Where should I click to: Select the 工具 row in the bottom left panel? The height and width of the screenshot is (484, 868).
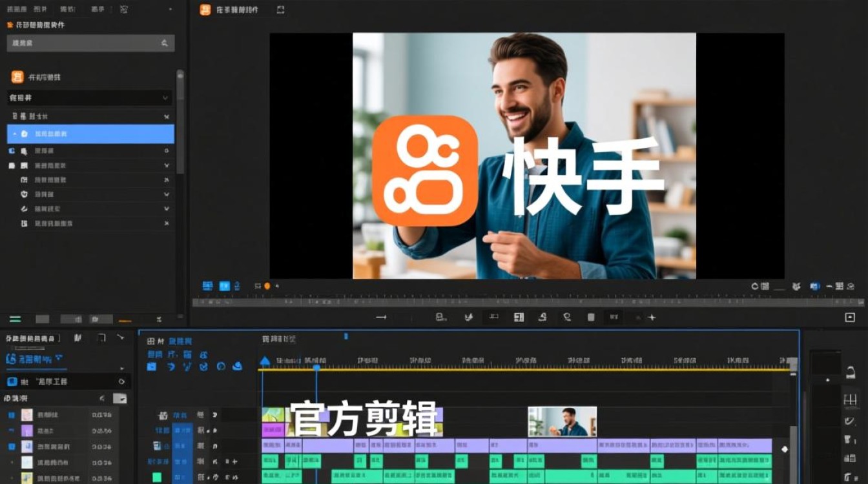pyautogui.click(x=66, y=382)
